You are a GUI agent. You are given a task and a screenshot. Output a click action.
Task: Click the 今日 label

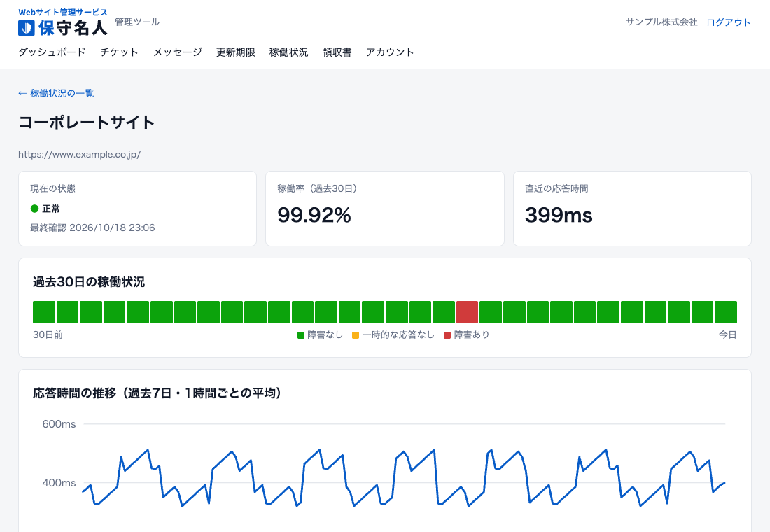[x=728, y=335]
